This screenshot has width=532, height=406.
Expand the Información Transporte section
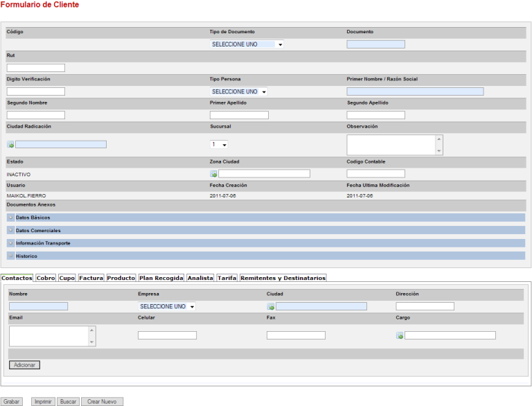coord(11,243)
